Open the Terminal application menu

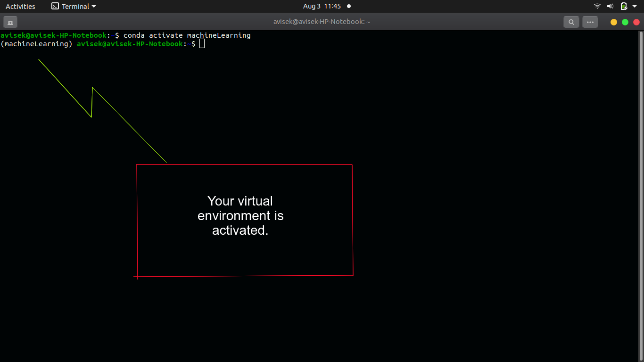(x=74, y=6)
